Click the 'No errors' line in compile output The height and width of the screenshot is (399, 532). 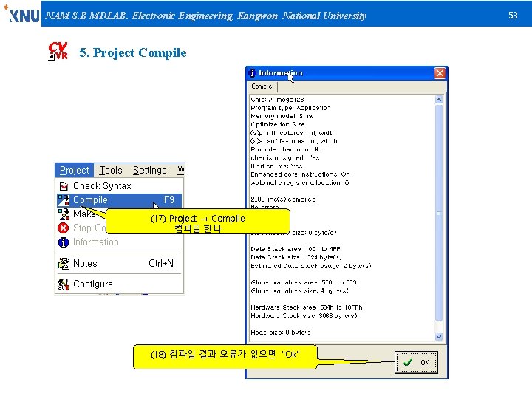point(265,207)
